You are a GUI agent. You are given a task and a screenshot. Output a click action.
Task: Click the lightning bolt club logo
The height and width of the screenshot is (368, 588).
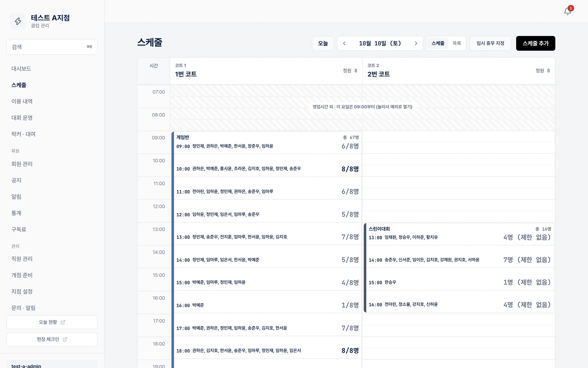point(18,21)
